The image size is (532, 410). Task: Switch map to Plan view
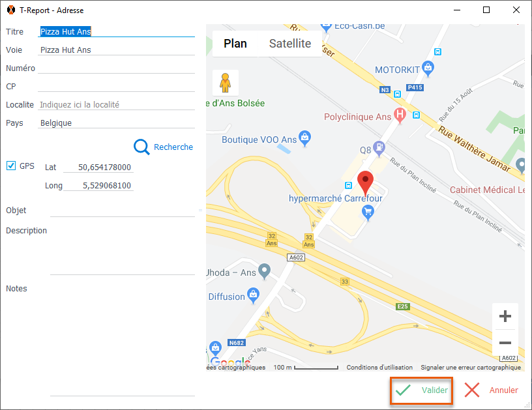pyautogui.click(x=235, y=44)
